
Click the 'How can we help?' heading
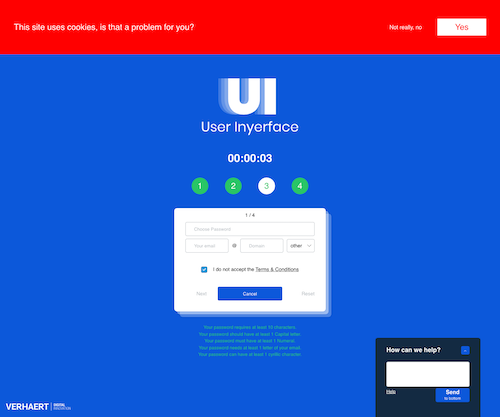[x=413, y=350]
